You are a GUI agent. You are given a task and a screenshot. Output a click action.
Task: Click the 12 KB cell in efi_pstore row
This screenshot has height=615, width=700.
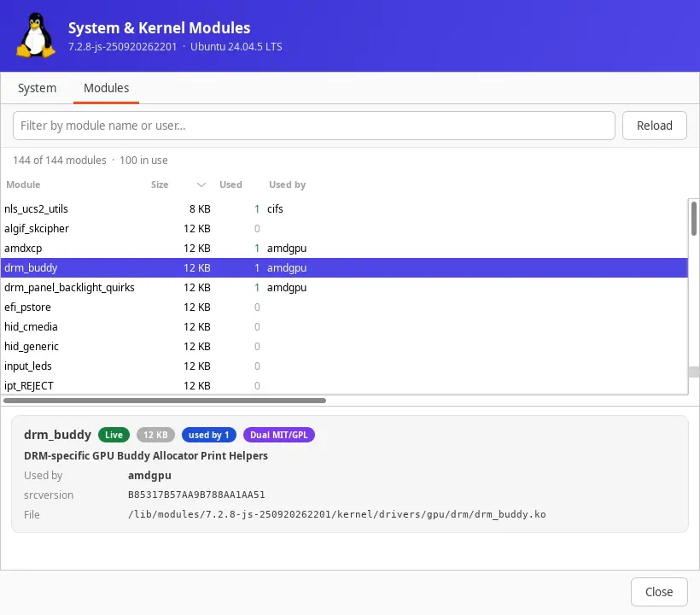(197, 307)
